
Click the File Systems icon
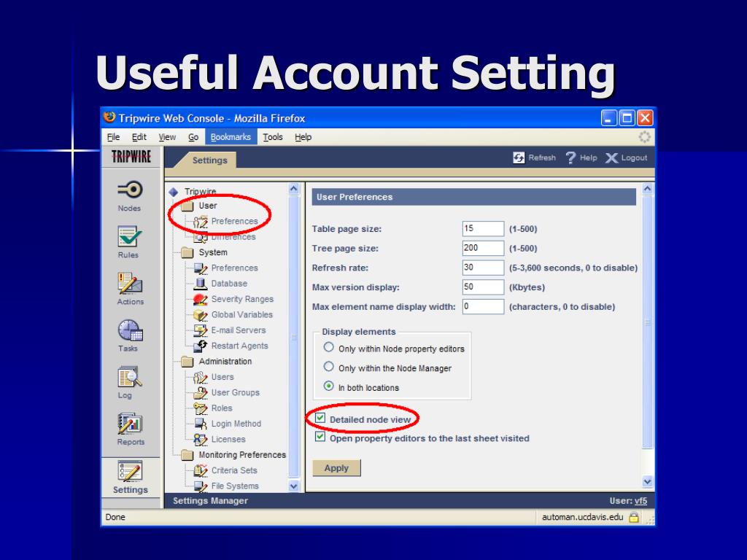[x=201, y=486]
